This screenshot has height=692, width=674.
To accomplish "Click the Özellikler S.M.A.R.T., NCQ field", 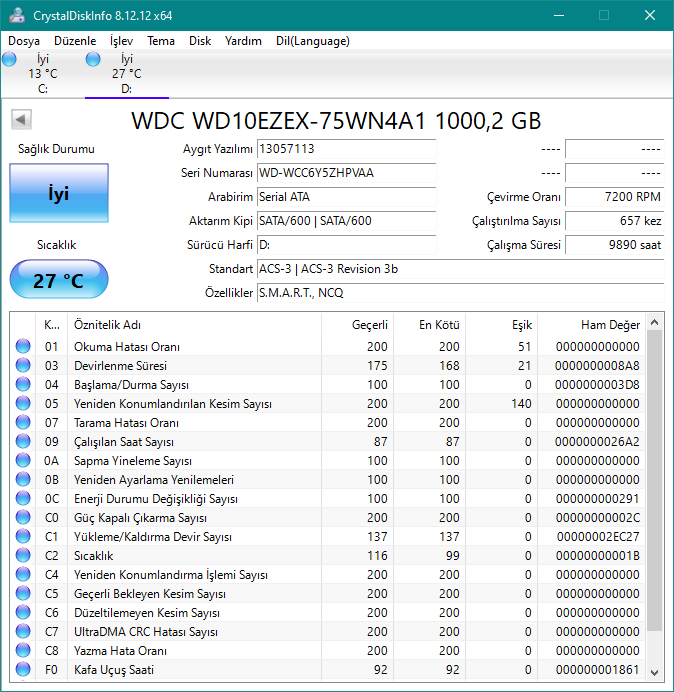I will pos(460,293).
